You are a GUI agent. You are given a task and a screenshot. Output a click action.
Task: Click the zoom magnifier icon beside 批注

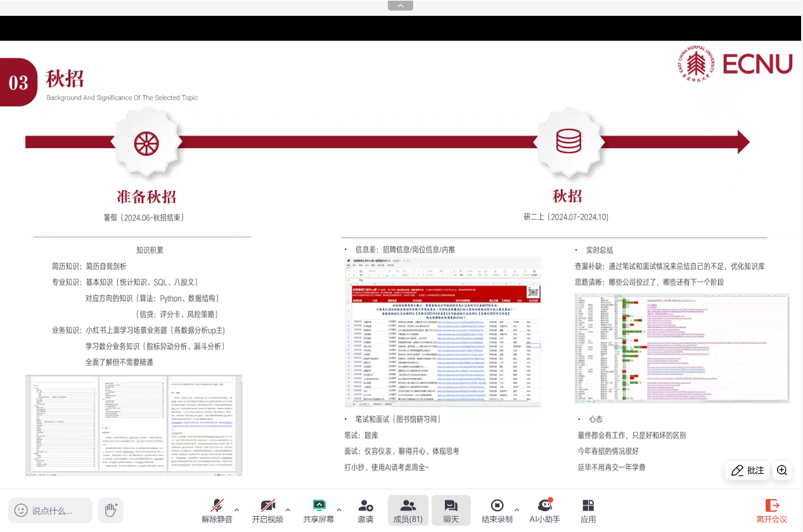pos(782,471)
